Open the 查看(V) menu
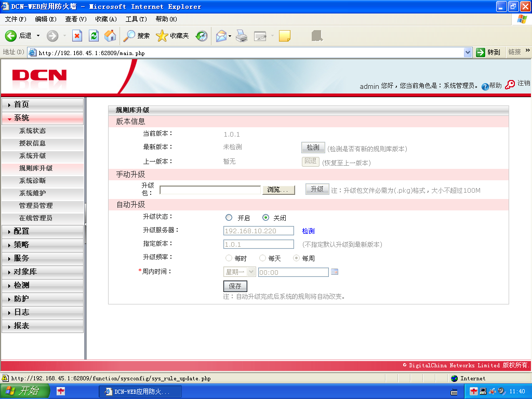Screen dimensions: 532x399 point(76,19)
